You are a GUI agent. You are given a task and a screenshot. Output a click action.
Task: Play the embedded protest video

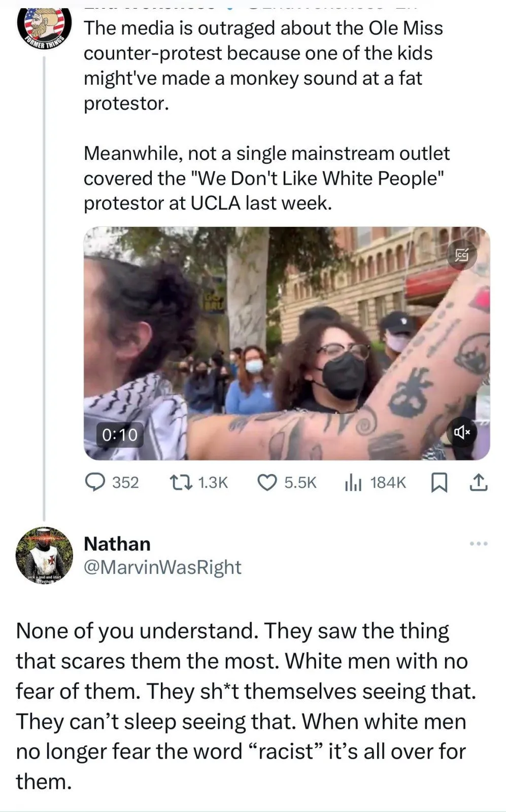coord(287,344)
